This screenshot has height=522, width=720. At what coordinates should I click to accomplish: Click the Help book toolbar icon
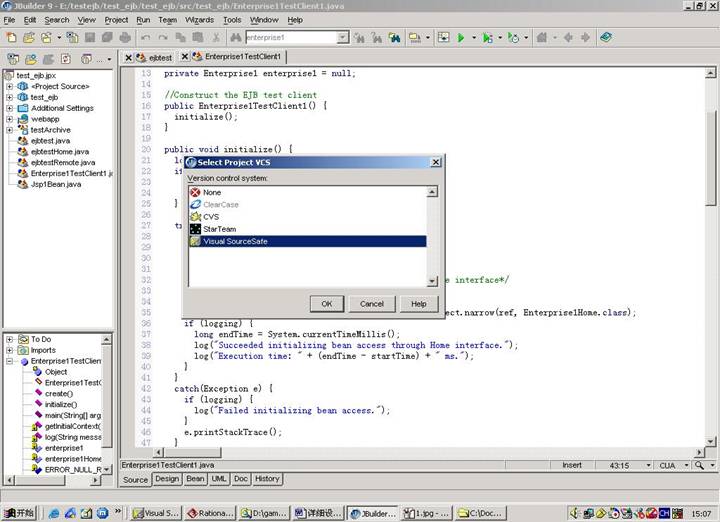click(606, 37)
